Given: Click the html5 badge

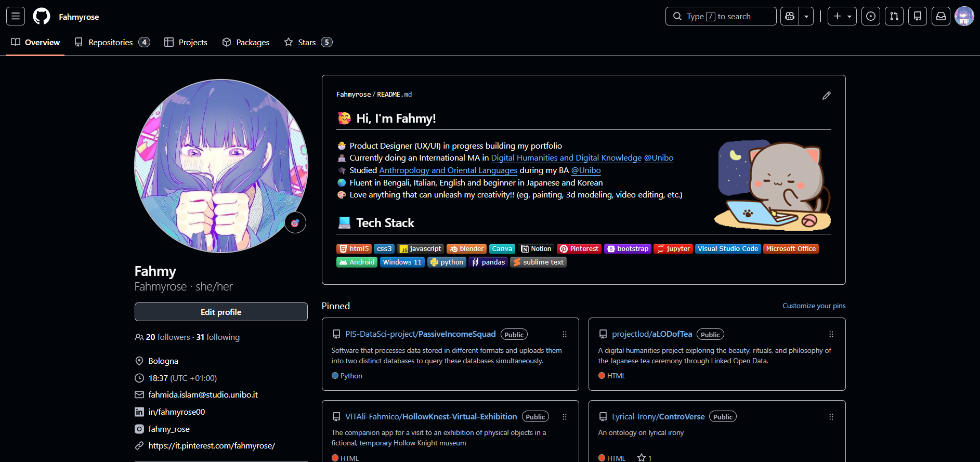Looking at the screenshot, I should point(354,248).
